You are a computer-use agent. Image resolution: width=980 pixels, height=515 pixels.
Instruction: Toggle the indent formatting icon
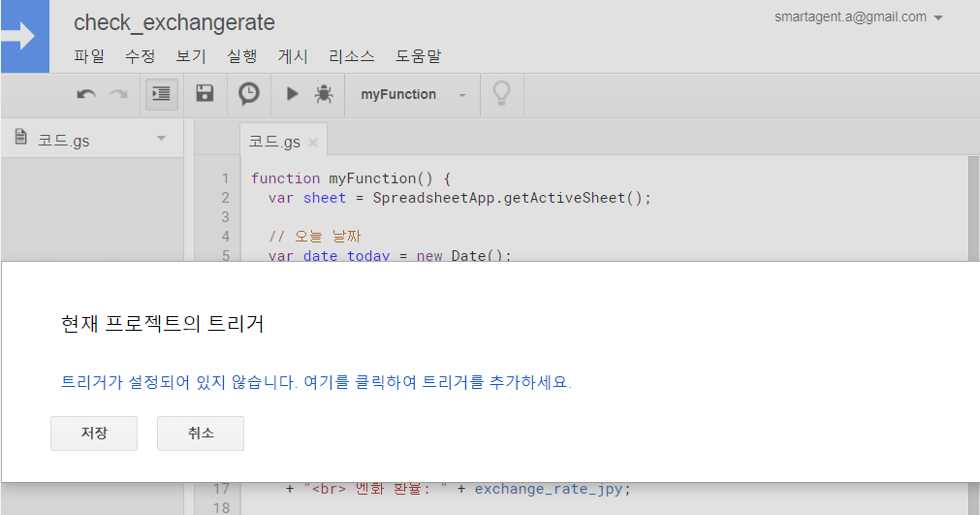point(161,94)
